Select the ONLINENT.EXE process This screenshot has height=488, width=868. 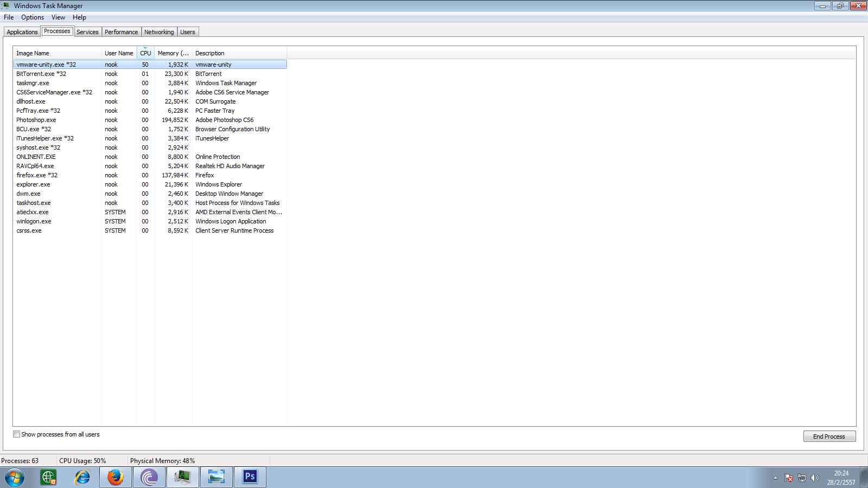150,157
